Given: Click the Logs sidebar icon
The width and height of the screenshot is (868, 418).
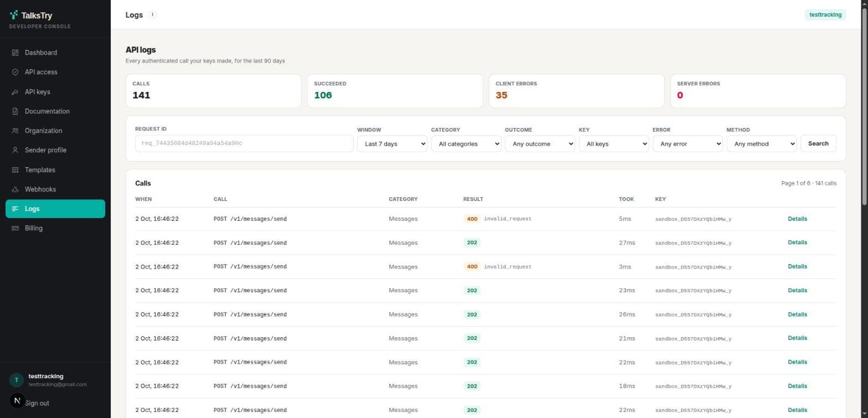Looking at the screenshot, I should point(15,209).
